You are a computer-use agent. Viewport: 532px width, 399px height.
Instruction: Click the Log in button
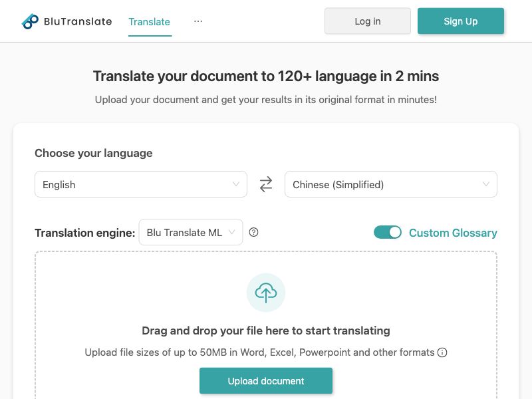pos(368,21)
